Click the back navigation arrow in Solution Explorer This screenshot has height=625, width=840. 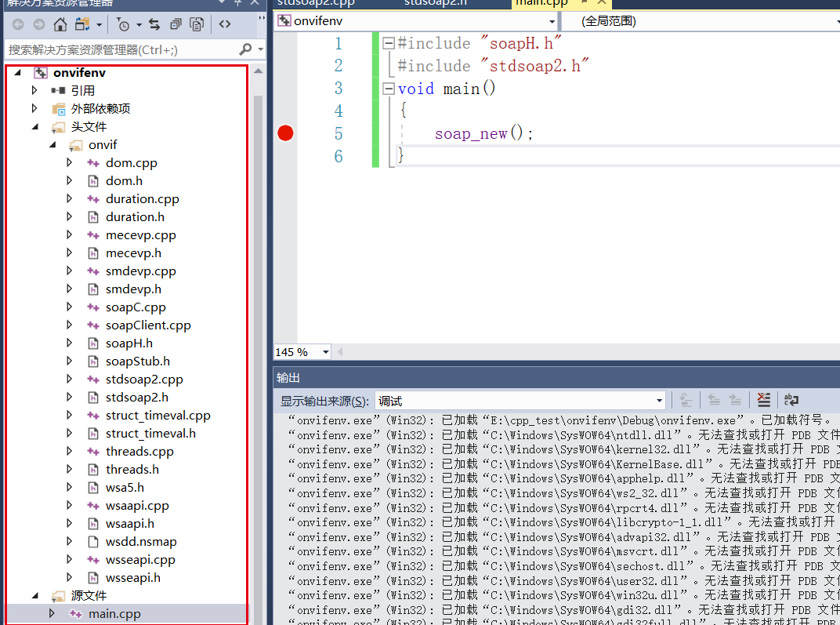[x=17, y=24]
